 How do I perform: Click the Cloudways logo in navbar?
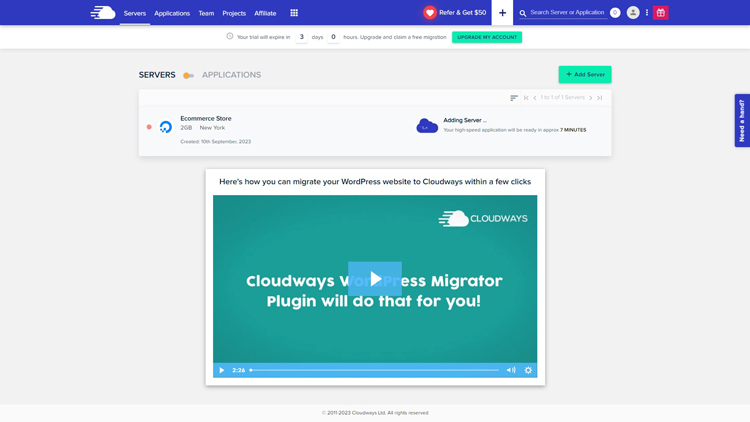[103, 12]
